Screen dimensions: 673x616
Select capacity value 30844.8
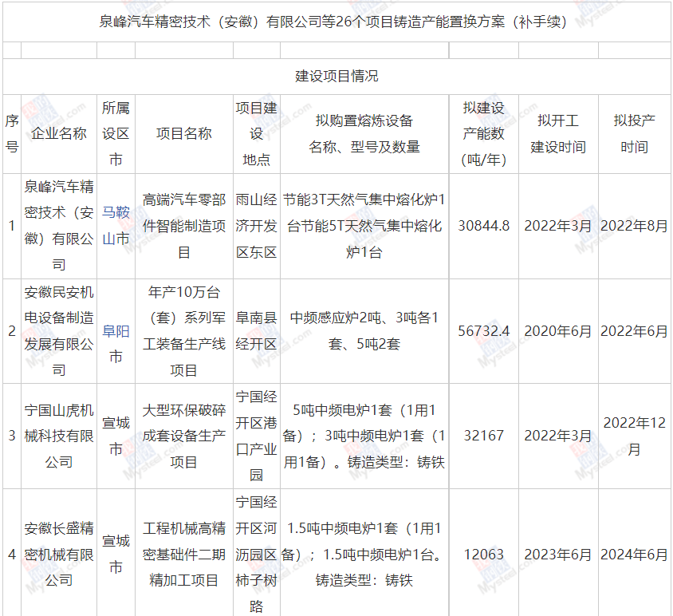pyautogui.click(x=484, y=226)
